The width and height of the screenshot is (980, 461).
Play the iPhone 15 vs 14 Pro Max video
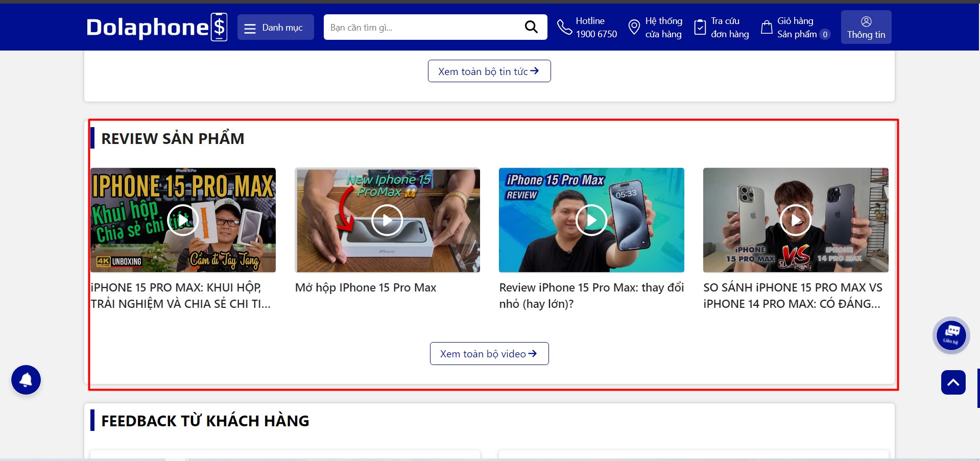click(x=796, y=220)
